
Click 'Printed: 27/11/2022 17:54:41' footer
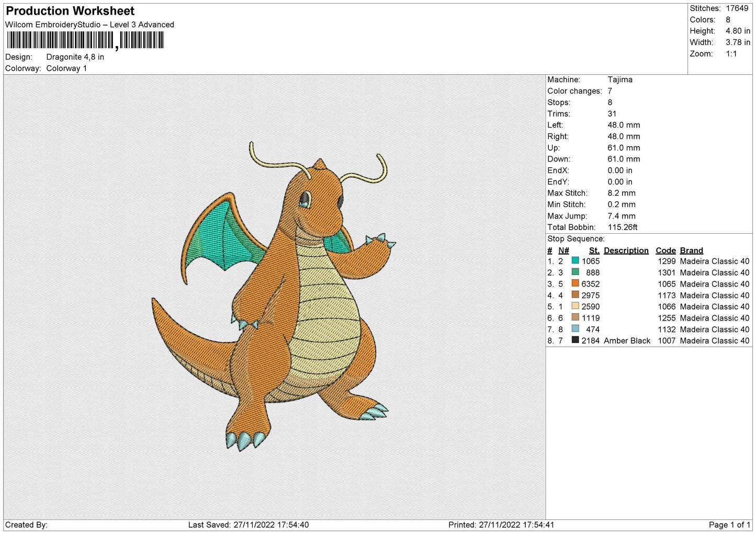tap(501, 525)
